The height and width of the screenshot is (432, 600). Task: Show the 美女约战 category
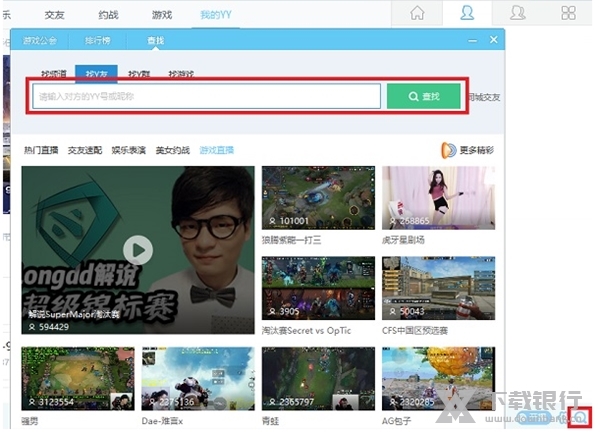(173, 150)
